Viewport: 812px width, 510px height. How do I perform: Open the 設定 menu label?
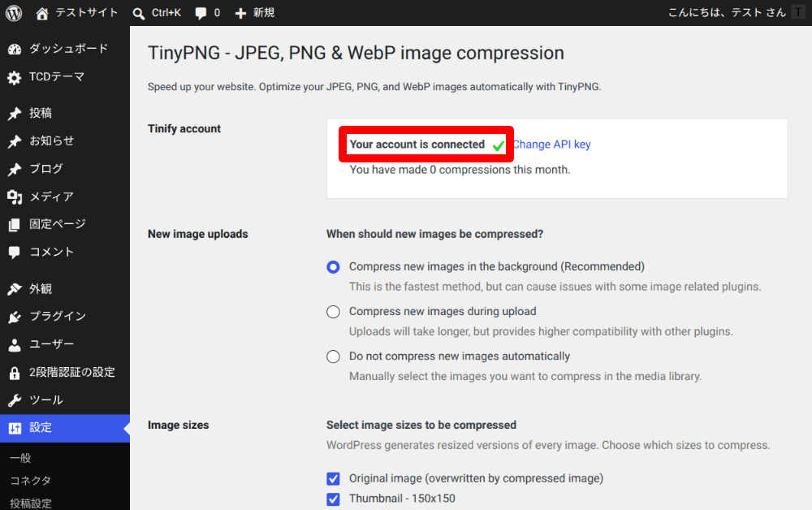click(x=41, y=428)
